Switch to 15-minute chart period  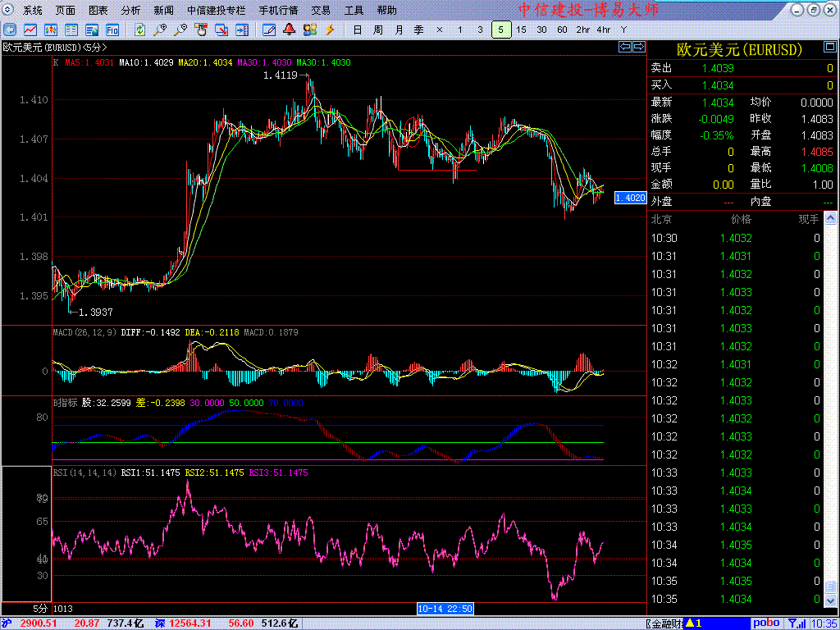pos(521,30)
